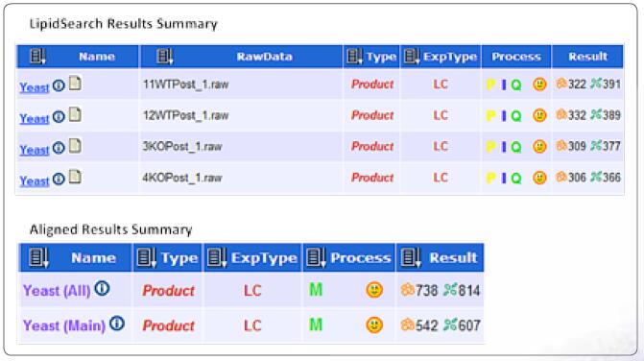Sort by Name in LipidSearch Results table
The height and width of the screenshot is (361, 644).
pyautogui.click(x=37, y=57)
